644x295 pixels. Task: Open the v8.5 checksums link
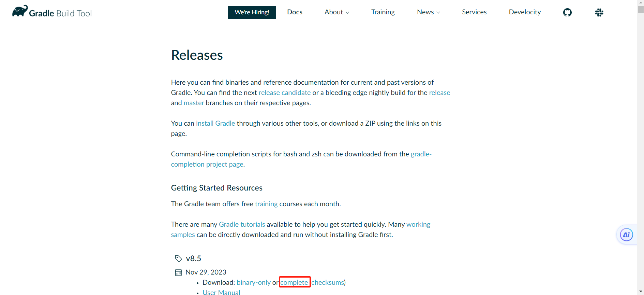(x=328, y=282)
